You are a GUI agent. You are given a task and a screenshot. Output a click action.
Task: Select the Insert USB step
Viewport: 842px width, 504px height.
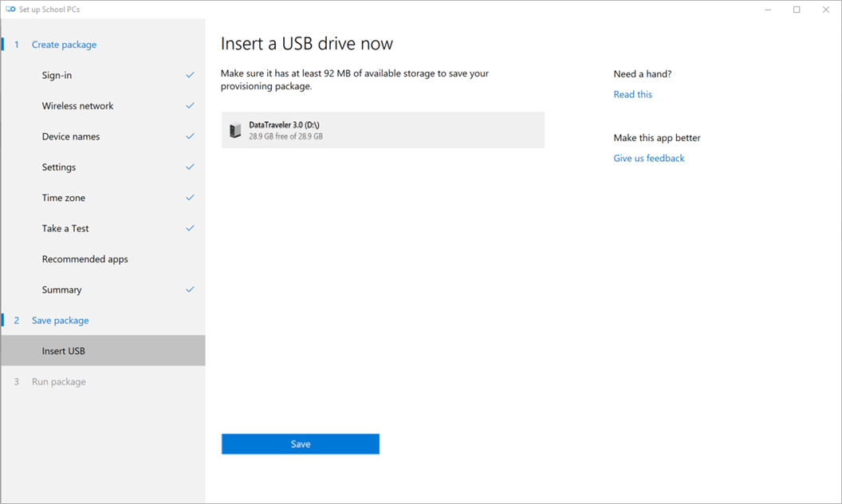click(x=64, y=351)
